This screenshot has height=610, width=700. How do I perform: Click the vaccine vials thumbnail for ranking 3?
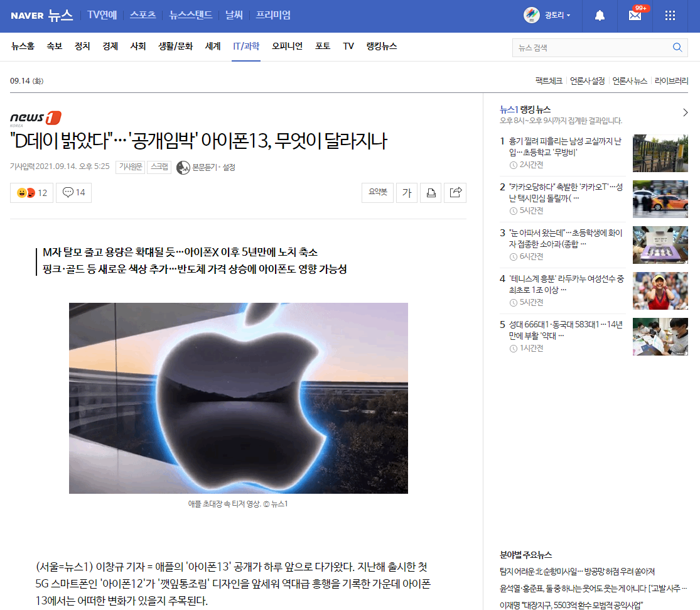pyautogui.click(x=660, y=245)
